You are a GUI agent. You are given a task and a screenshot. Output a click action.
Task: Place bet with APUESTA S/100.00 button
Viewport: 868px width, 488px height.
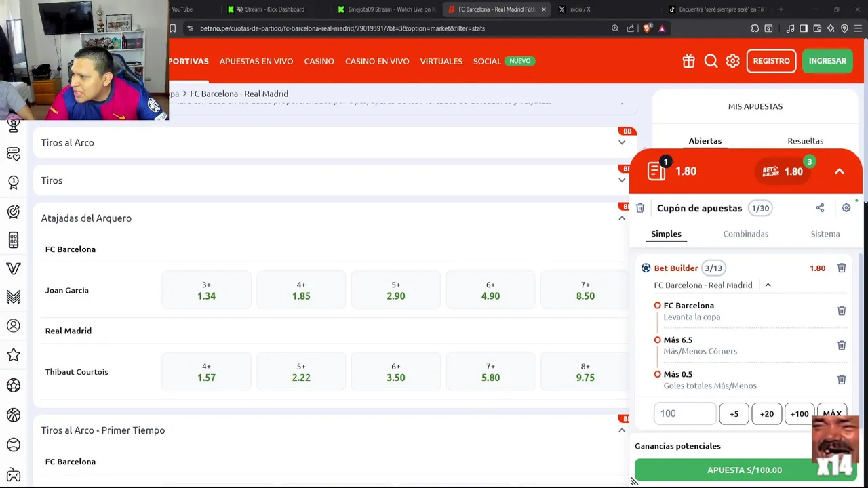point(744,470)
